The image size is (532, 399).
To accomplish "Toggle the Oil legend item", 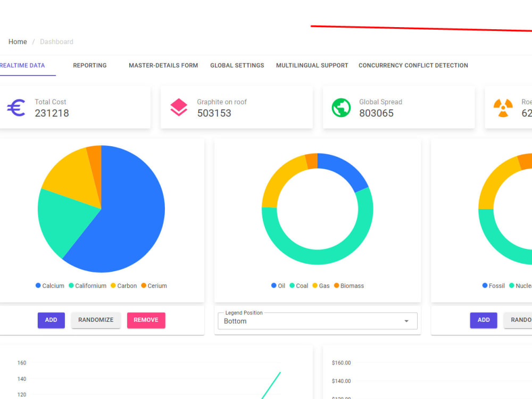I will coord(278,286).
